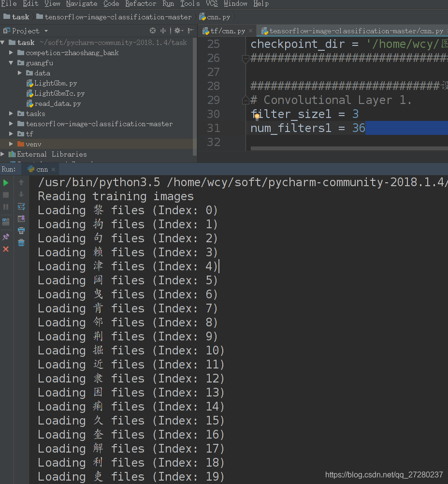Click fold marker on line 26
This screenshot has width=448, height=484.
point(246,59)
